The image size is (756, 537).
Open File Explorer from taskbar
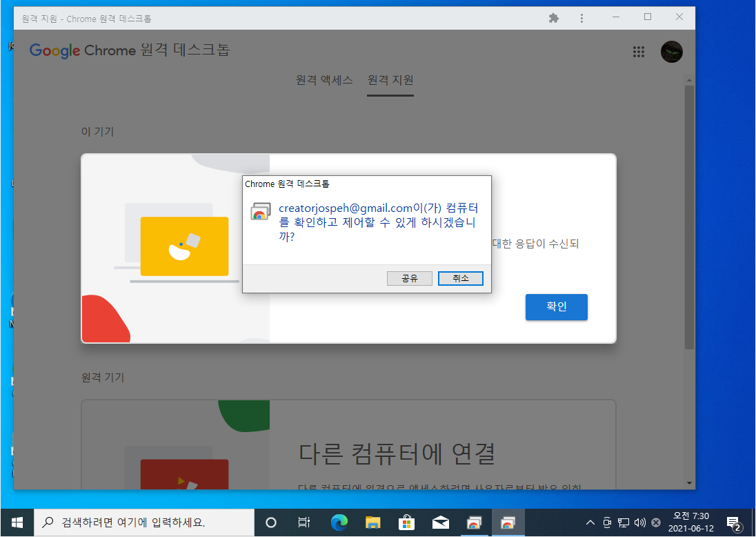[372, 523]
